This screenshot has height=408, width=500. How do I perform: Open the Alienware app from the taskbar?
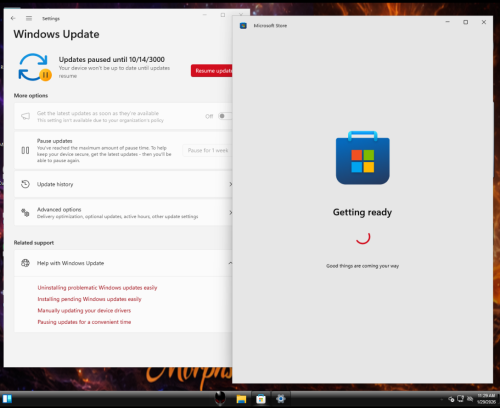click(x=220, y=398)
